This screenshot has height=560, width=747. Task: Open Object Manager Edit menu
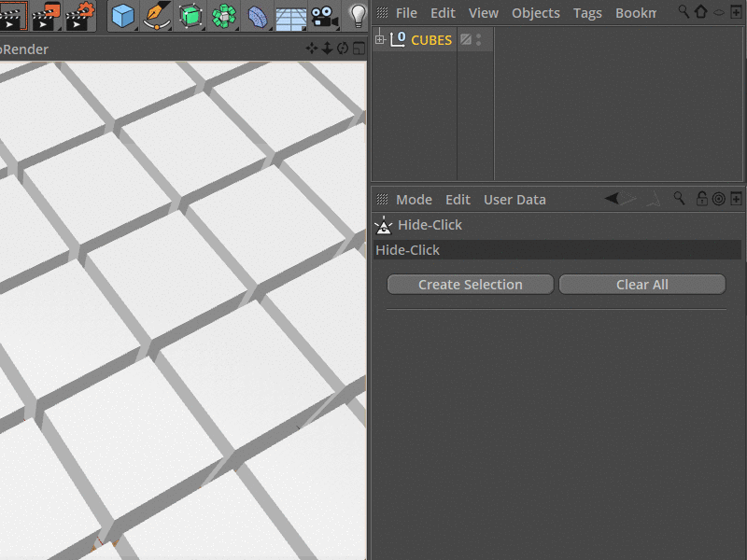click(x=443, y=13)
